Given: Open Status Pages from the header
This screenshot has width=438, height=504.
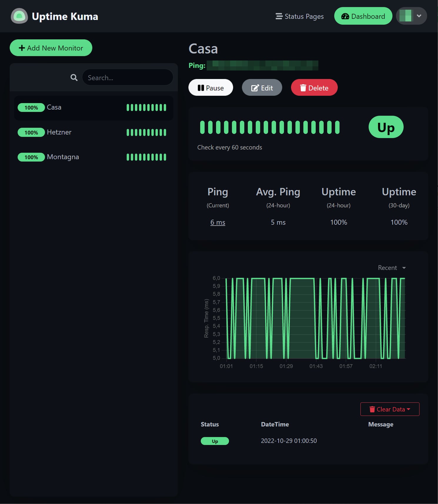Looking at the screenshot, I should pos(300,16).
